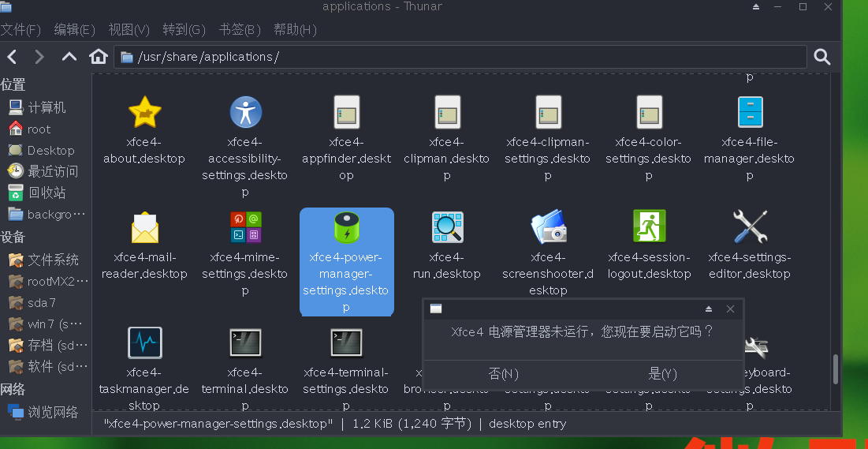This screenshot has height=449, width=868.
Task: Select the xfce4-run.desktop magnifier icon
Action: click(447, 227)
